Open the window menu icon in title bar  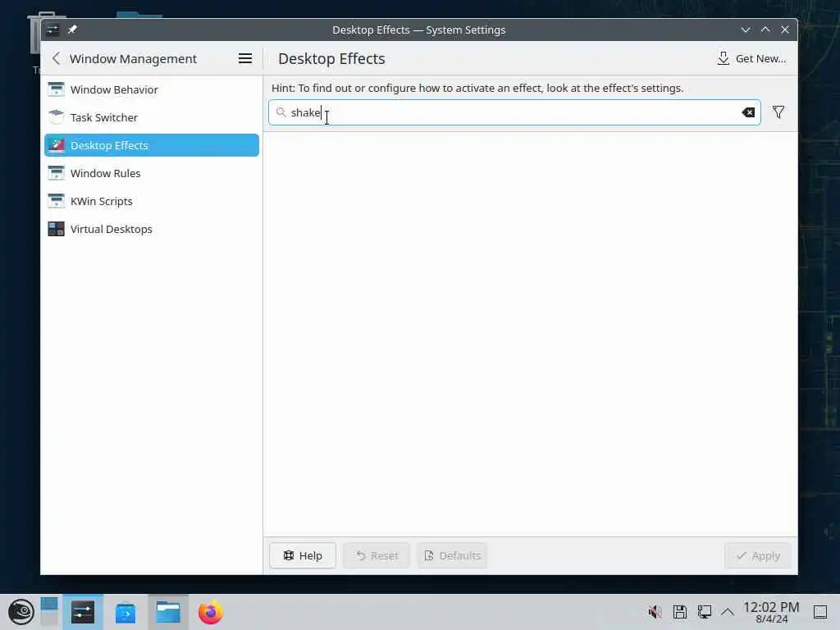(x=52, y=30)
